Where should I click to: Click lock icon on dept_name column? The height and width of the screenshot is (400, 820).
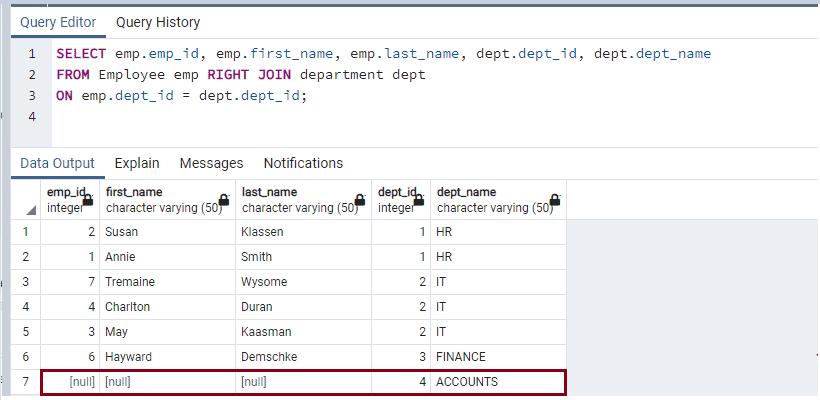555,201
